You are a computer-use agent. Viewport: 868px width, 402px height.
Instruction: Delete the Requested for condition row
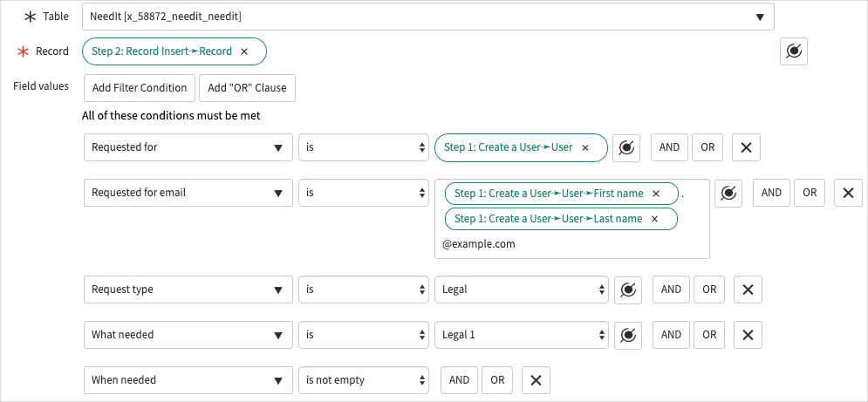pyautogui.click(x=746, y=148)
